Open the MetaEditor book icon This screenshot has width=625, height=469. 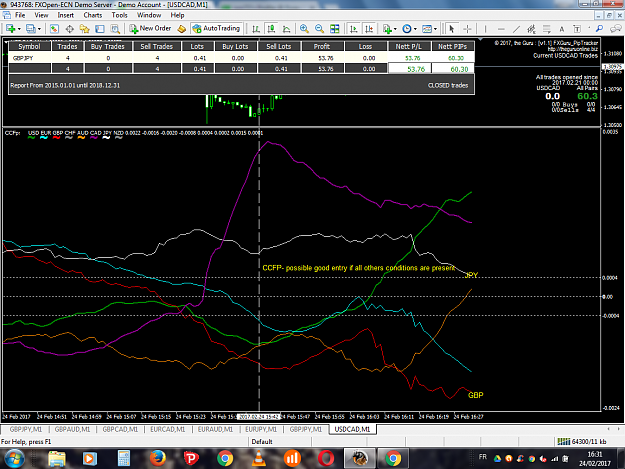pyautogui.click(x=182, y=29)
